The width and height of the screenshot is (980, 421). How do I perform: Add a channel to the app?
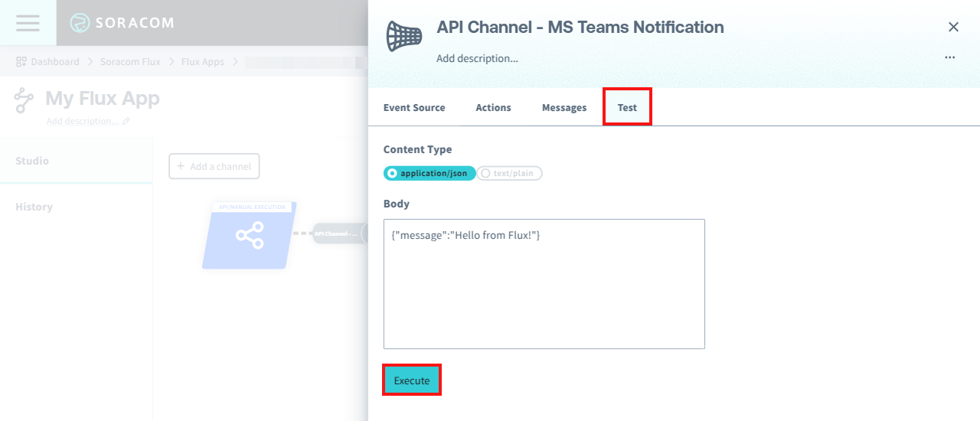(214, 166)
